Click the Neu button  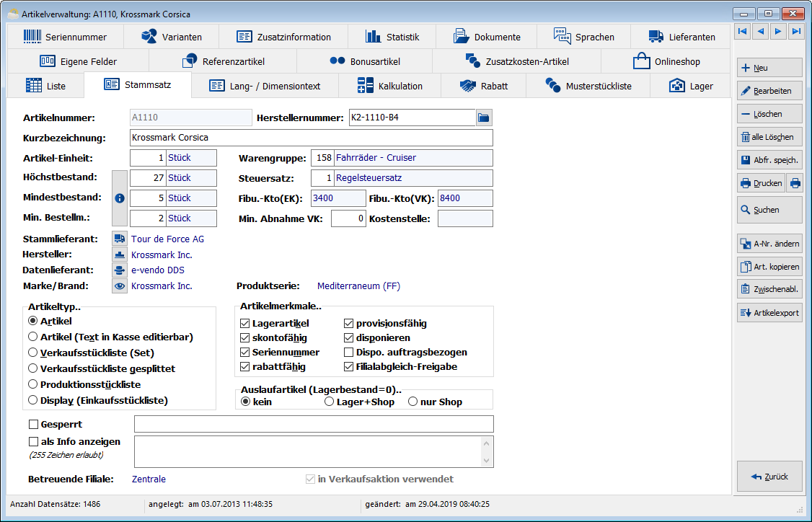(769, 68)
